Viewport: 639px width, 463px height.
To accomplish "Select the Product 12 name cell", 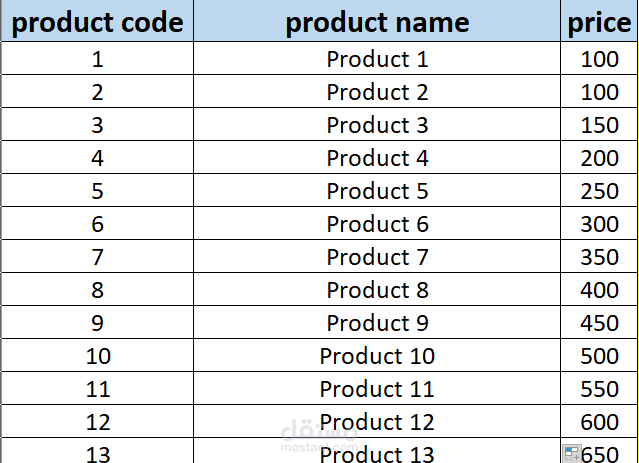I will 377,422.
